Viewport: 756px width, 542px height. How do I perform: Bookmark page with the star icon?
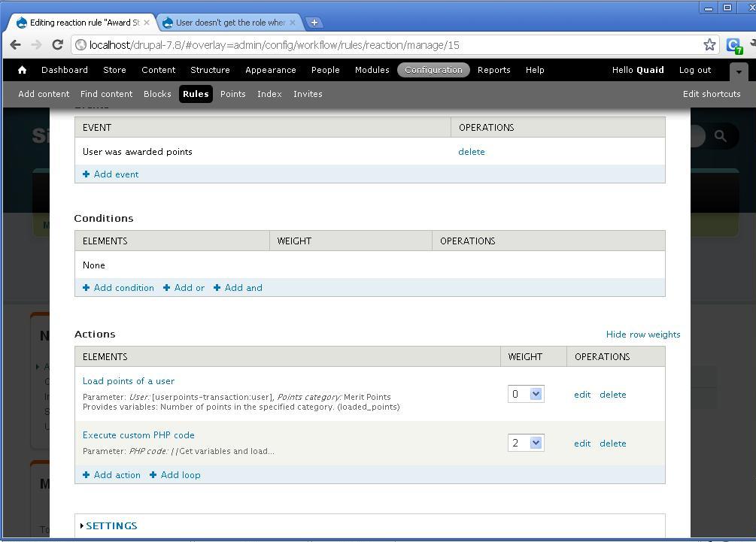click(709, 45)
